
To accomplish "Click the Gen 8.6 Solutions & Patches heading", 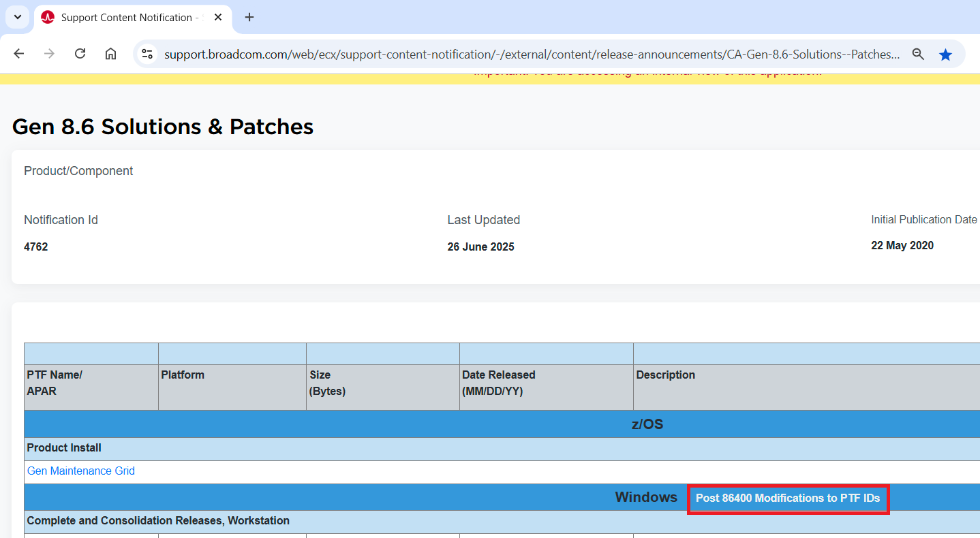I will tap(163, 127).
